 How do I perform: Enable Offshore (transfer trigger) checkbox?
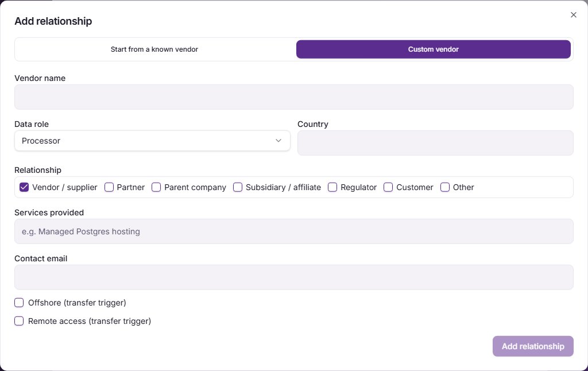(19, 302)
